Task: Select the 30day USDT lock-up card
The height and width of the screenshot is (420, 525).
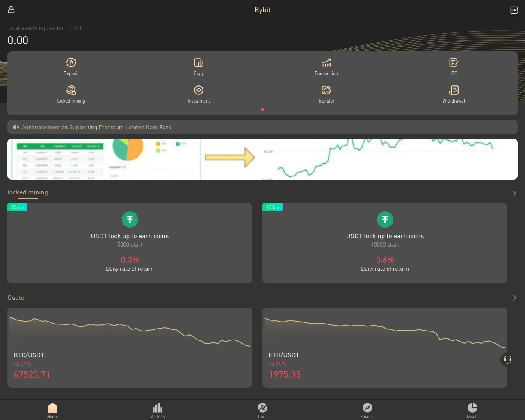Action: 130,243
